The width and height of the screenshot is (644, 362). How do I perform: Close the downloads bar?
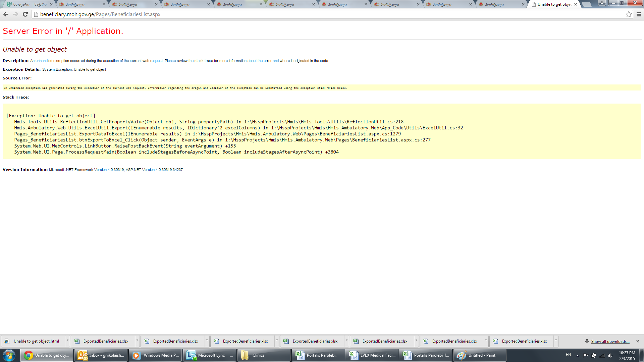tap(638, 341)
